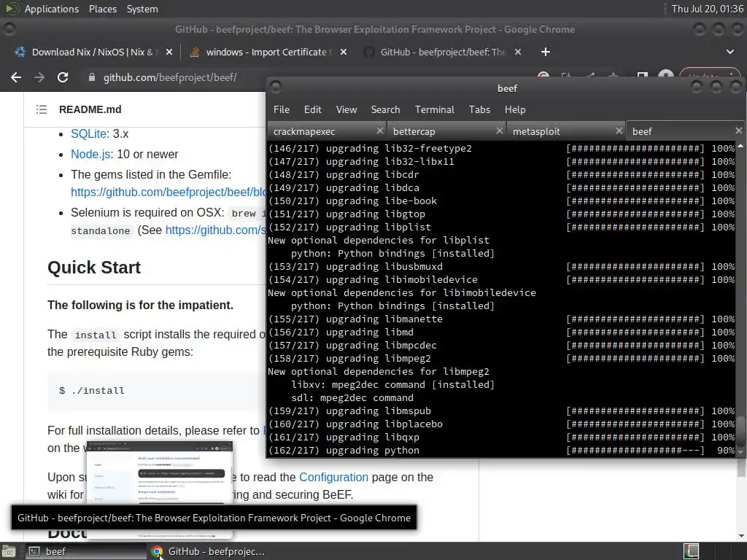Click the Applications menu logo icon

[12, 9]
